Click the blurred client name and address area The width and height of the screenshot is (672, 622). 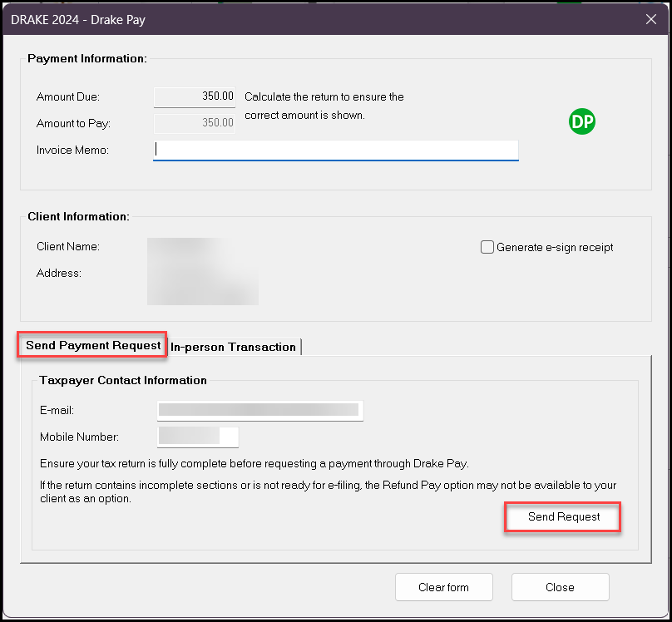(x=203, y=271)
